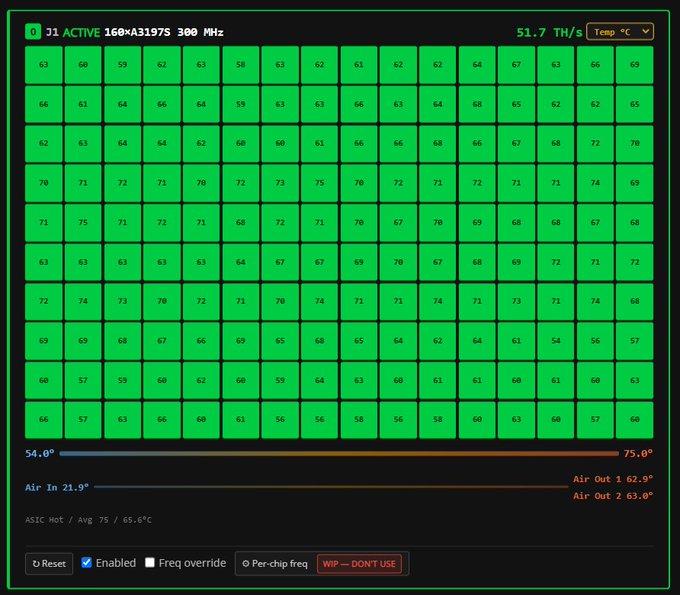Select the 73 chip tile in fourth row

tap(280, 183)
